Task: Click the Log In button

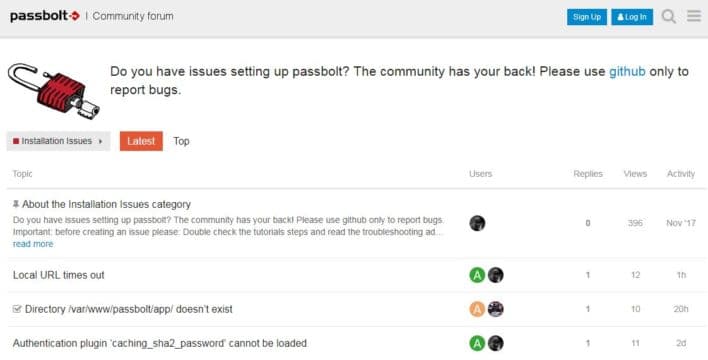Action: [x=632, y=17]
